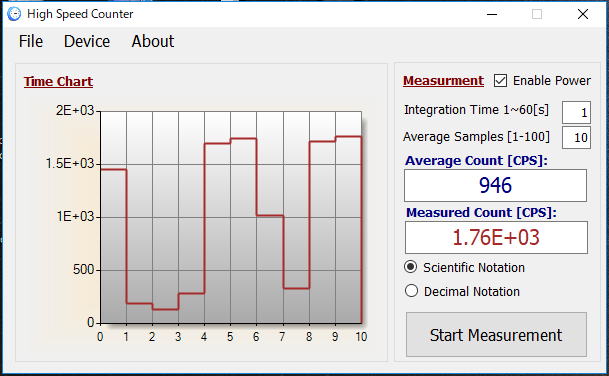609x376 pixels.
Task: Open the File menu
Action: (31, 41)
